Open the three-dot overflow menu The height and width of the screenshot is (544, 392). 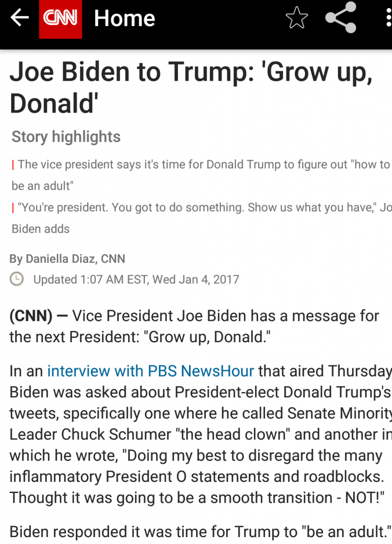pyautogui.click(x=388, y=19)
